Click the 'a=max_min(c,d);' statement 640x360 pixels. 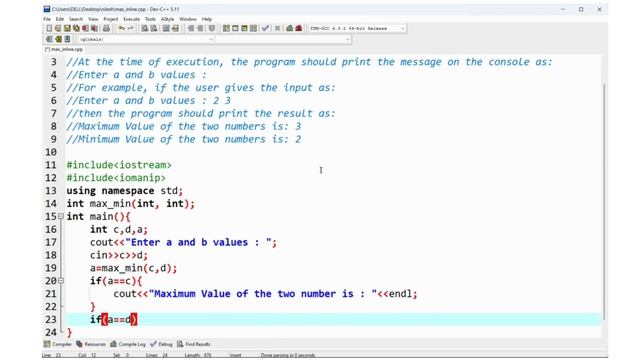(x=133, y=268)
